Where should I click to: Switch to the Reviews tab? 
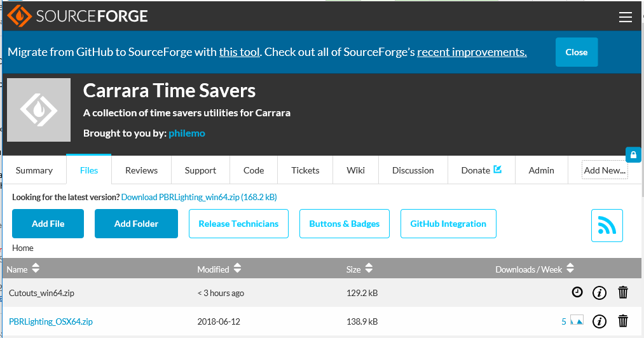[141, 170]
